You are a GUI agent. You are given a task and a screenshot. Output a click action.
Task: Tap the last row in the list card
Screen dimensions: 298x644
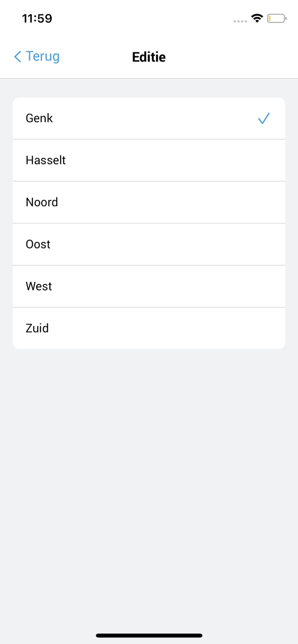(x=149, y=328)
